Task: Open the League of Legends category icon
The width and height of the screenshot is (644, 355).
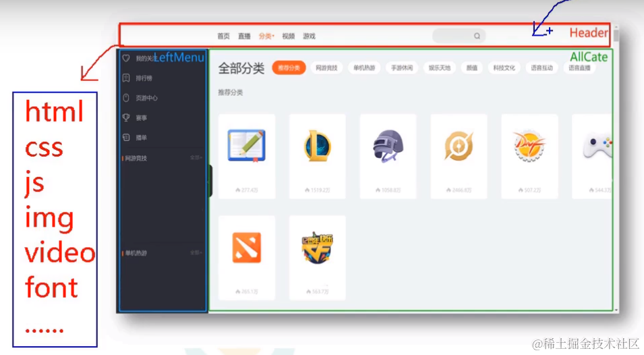Action: point(318,146)
